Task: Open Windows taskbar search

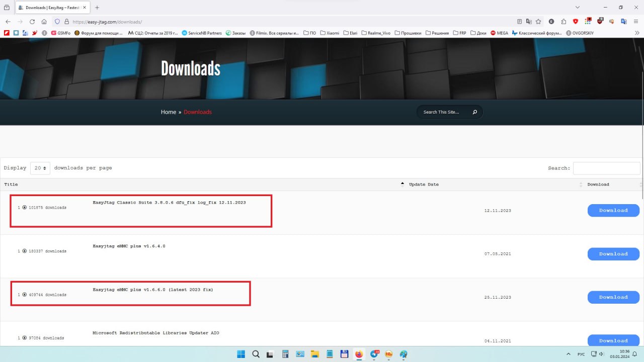Action: coord(256,354)
